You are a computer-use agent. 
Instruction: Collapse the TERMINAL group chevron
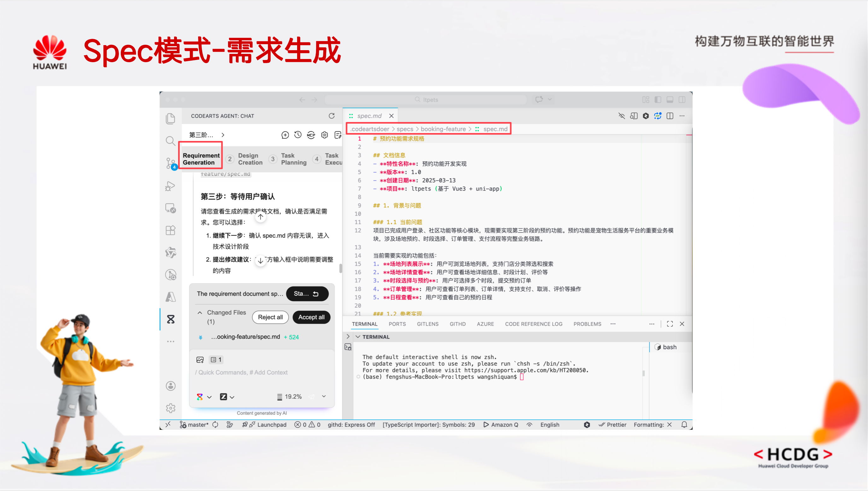click(358, 337)
